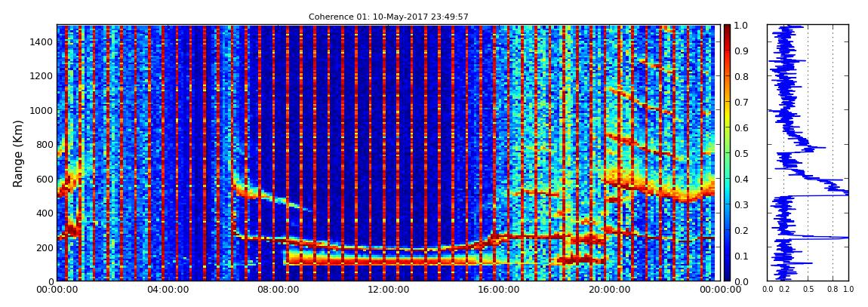
Task: Click the 0.5 colorbar tick label
Action: (x=740, y=153)
